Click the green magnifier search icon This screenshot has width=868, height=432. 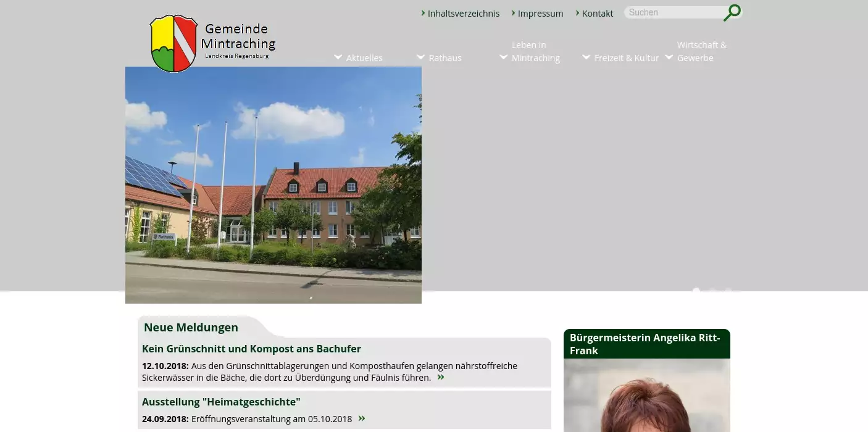(732, 12)
